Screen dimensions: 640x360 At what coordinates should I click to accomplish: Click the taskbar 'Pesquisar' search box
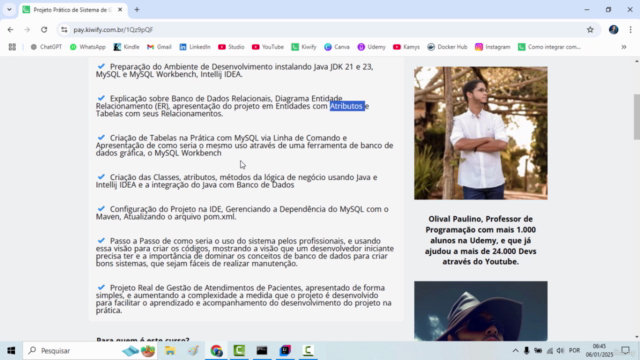coord(91,351)
